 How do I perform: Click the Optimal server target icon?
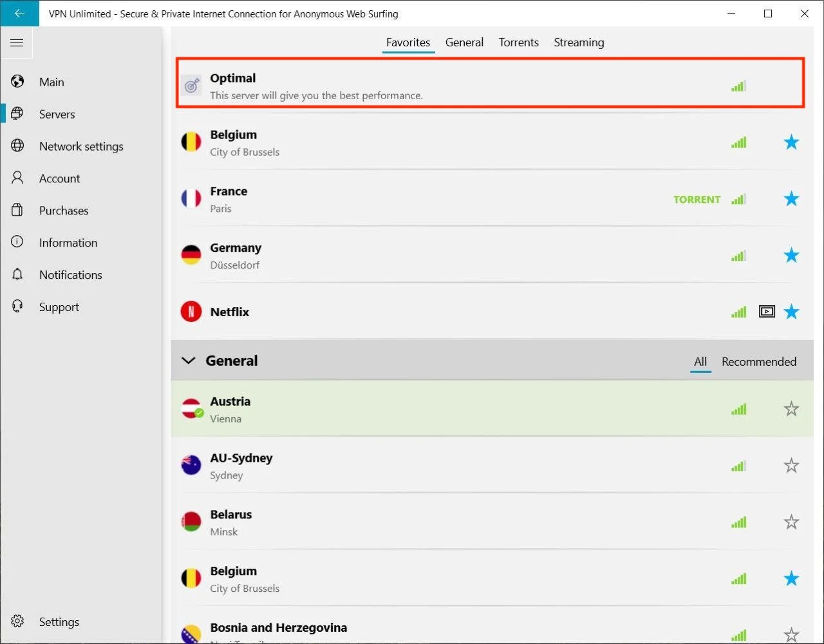click(191, 86)
